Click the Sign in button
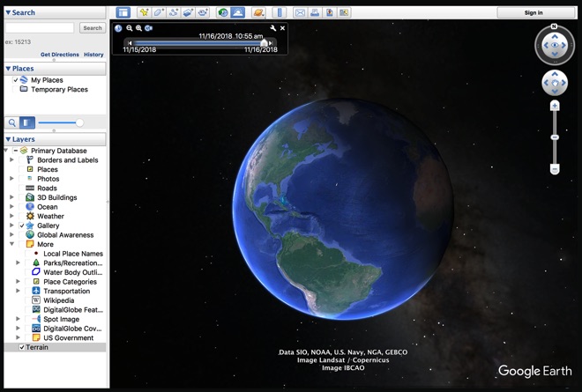The width and height of the screenshot is (582, 392). point(533,12)
